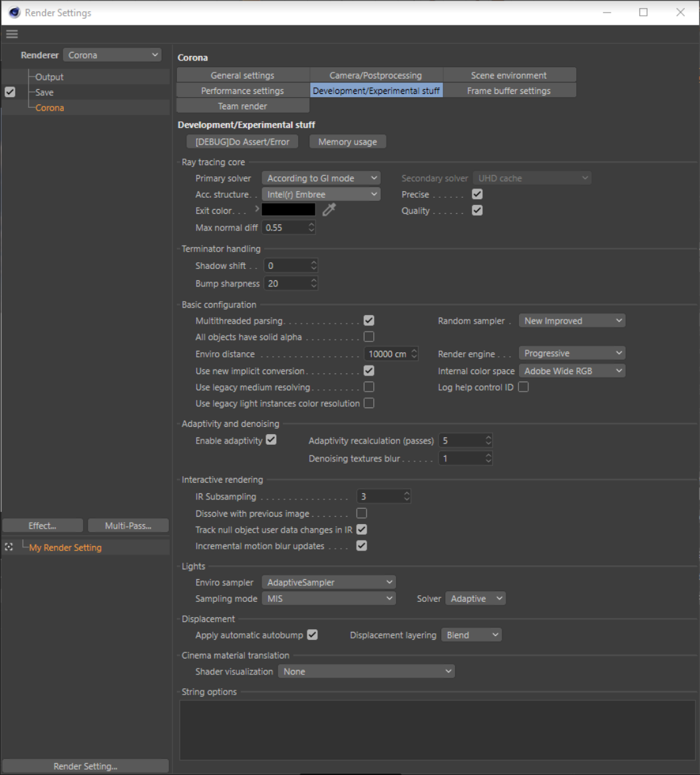
Task: Select Corona in the settings tree
Action: (49, 107)
